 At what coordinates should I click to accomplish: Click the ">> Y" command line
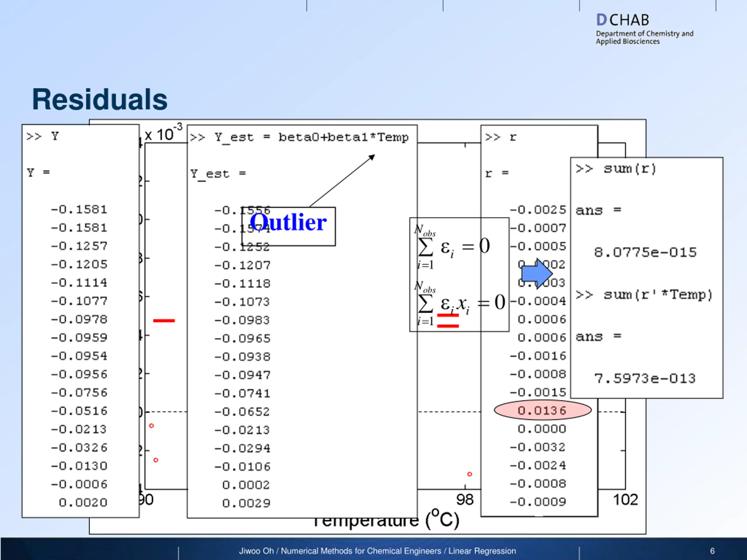[43, 136]
